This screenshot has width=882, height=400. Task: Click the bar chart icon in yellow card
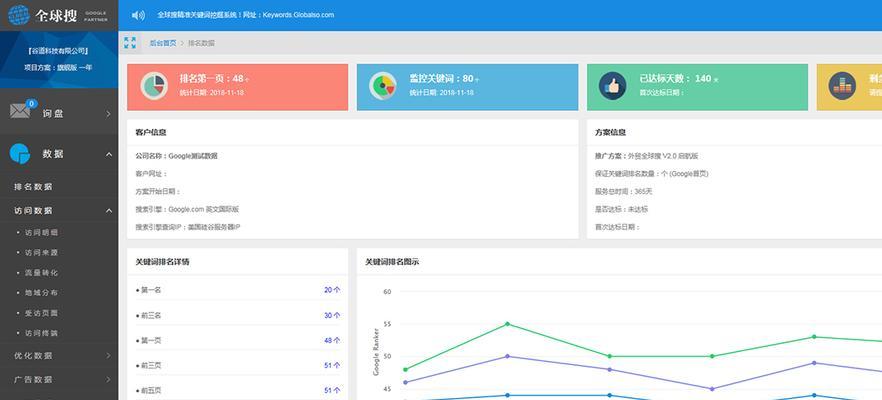point(842,87)
